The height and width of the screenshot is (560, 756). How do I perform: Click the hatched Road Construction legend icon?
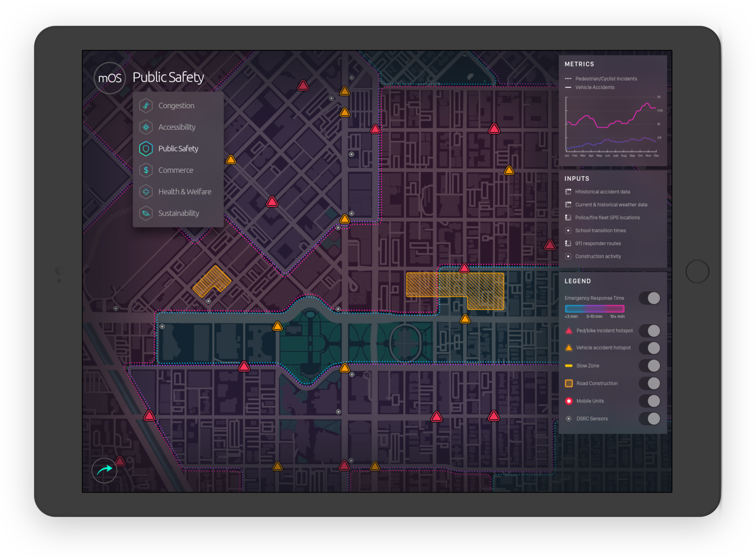[x=569, y=383]
